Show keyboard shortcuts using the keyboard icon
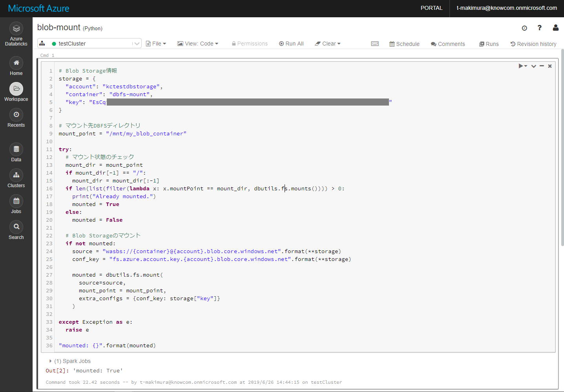 [x=375, y=44]
